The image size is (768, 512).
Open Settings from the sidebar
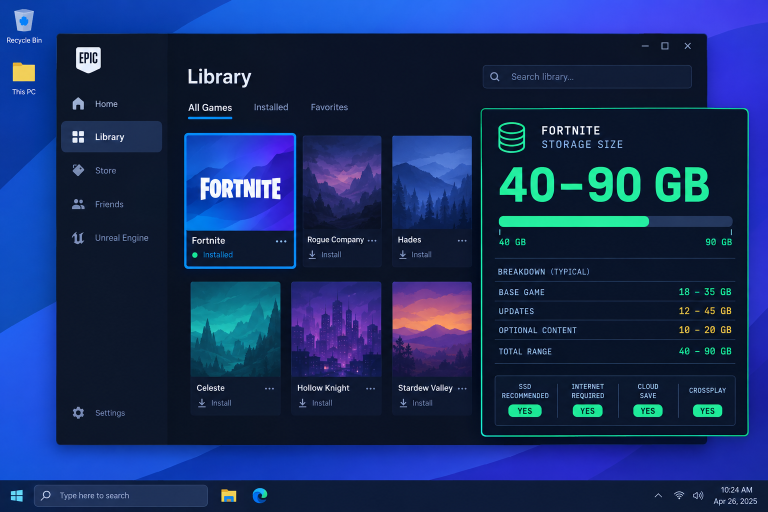[111, 413]
